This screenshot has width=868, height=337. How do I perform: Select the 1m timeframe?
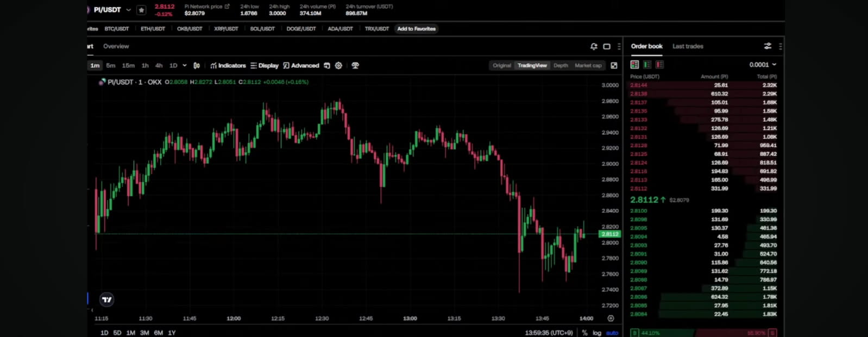pos(95,65)
